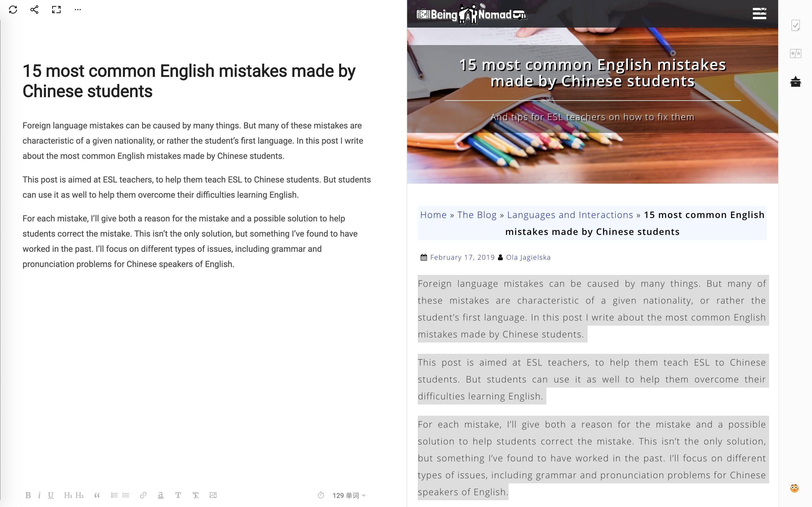
Task: Click the Insert Image icon
Action: tap(213, 496)
